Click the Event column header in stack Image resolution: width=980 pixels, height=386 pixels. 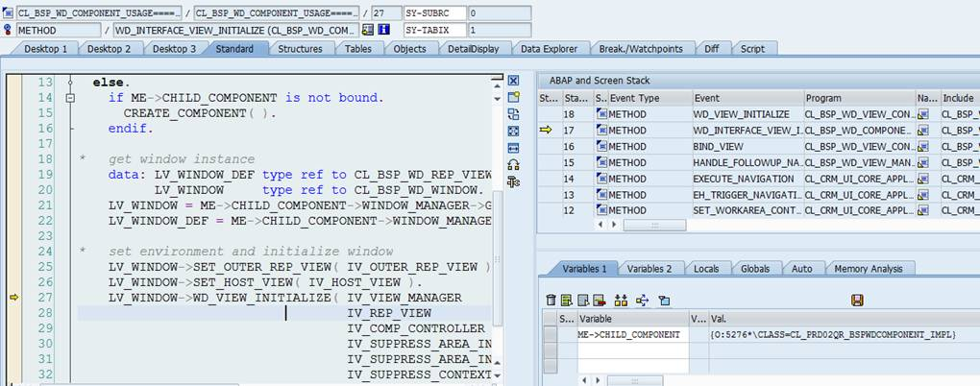pos(747,98)
